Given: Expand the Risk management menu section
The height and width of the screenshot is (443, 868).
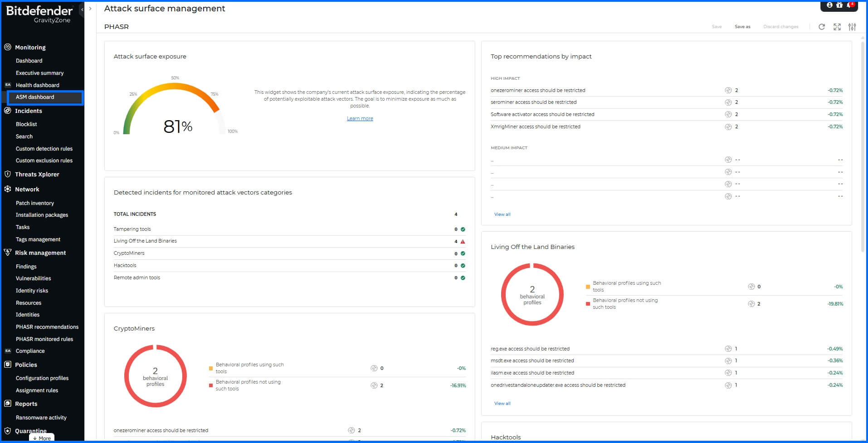Looking at the screenshot, I should (40, 253).
